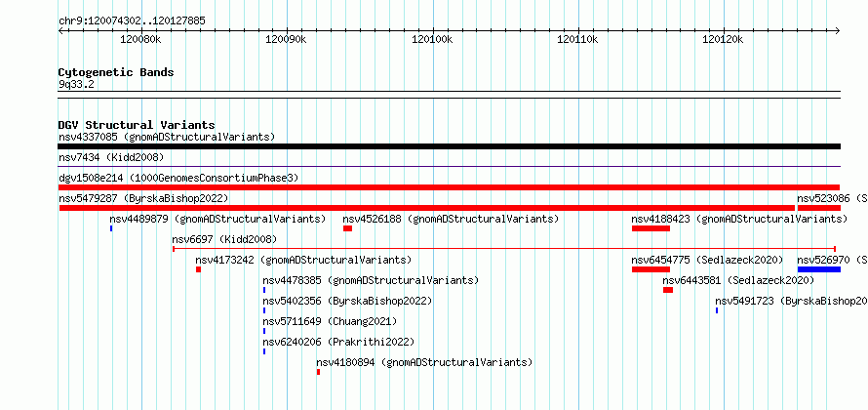Image resolution: width=868 pixels, height=410 pixels.
Task: Open the nsv5491723 ByrskaBishop variant label
Action: pyautogui.click(x=792, y=301)
